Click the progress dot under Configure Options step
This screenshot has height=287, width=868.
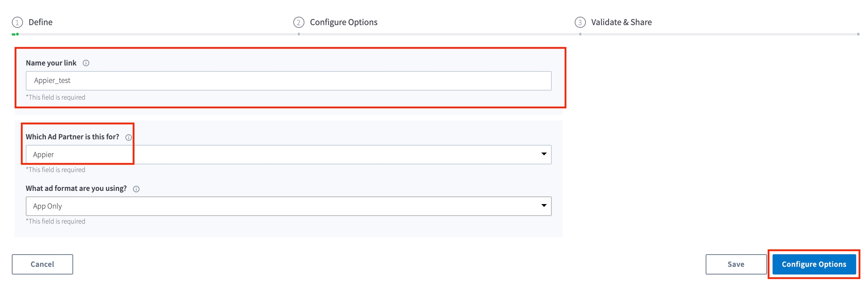click(299, 34)
